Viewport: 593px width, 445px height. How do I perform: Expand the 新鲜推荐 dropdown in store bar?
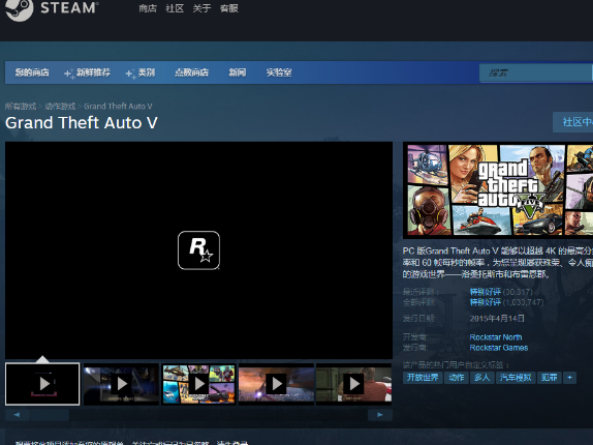88,72
